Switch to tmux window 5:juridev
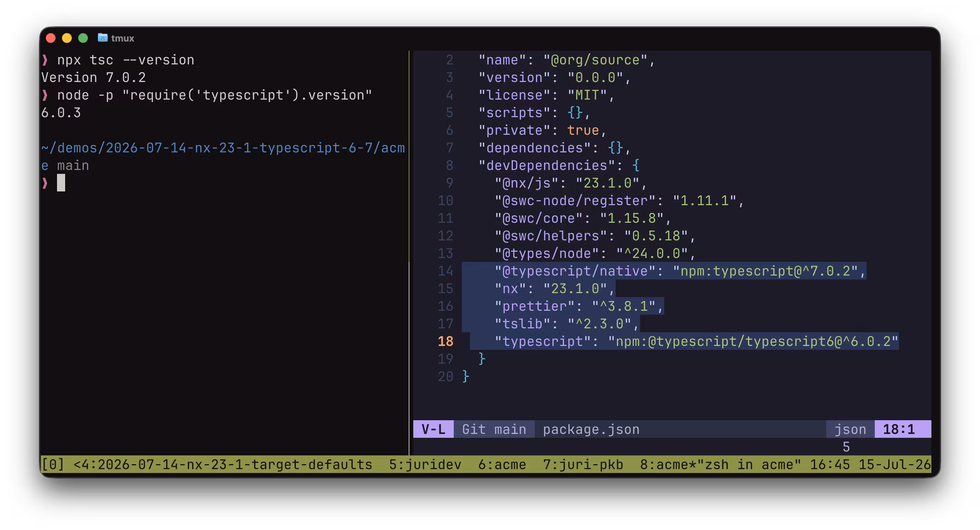The image size is (980, 530). tap(425, 465)
